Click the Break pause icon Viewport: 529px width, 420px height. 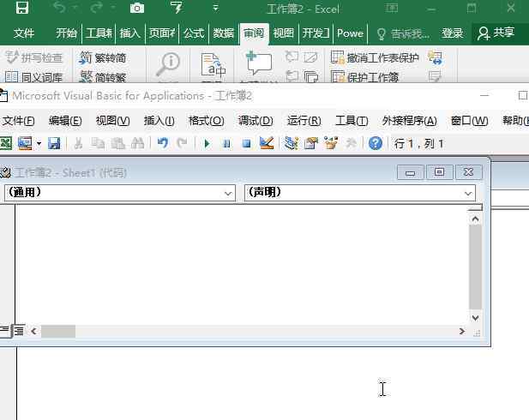click(x=226, y=144)
